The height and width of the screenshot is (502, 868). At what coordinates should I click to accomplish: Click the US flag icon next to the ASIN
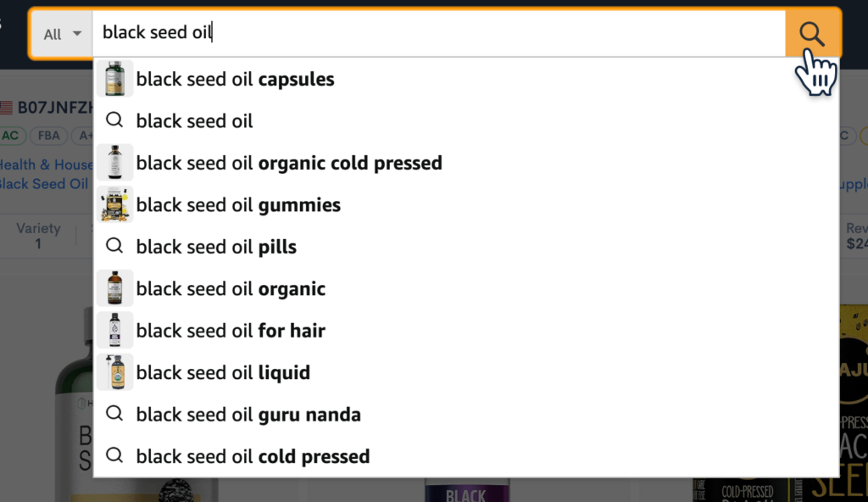6,109
